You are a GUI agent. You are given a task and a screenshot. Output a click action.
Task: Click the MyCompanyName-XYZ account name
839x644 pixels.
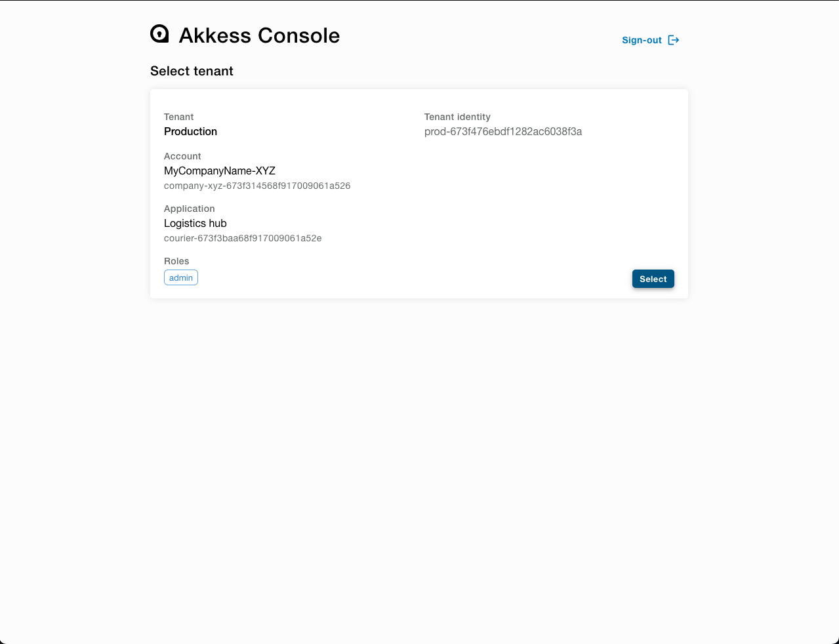point(219,171)
